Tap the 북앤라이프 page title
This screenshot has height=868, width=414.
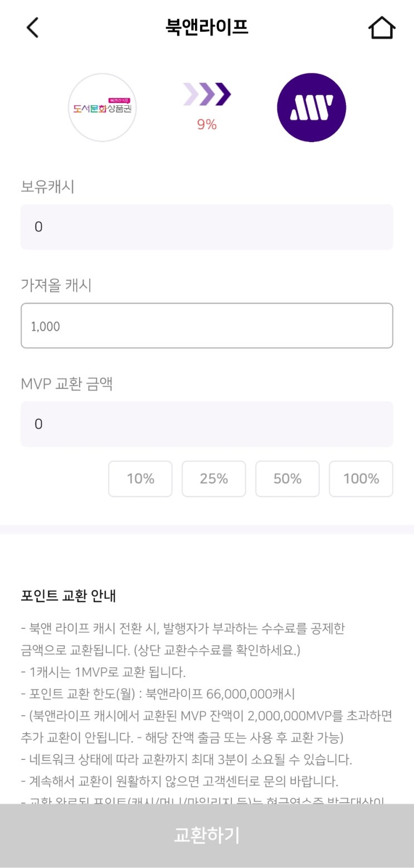pos(207,27)
